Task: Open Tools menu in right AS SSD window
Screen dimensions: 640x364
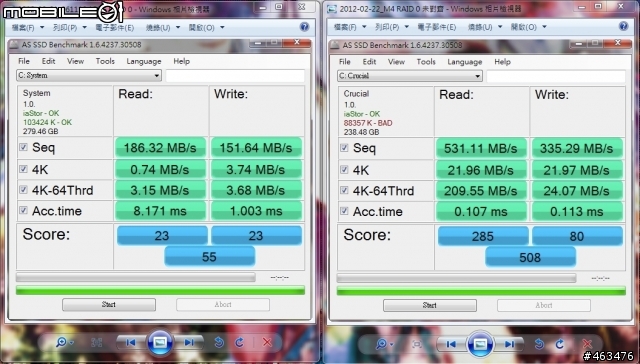Action: (x=426, y=62)
